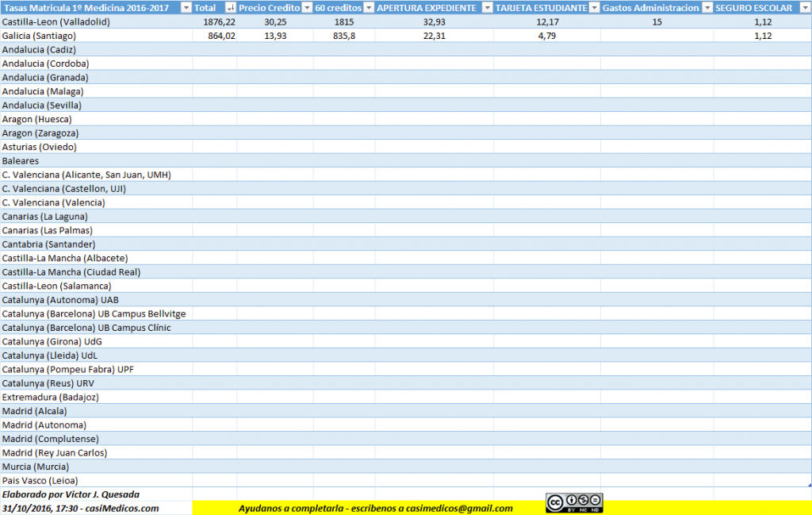The width and height of the screenshot is (812, 515).
Task: Click the Creative Commons license badge
Action: [573, 502]
